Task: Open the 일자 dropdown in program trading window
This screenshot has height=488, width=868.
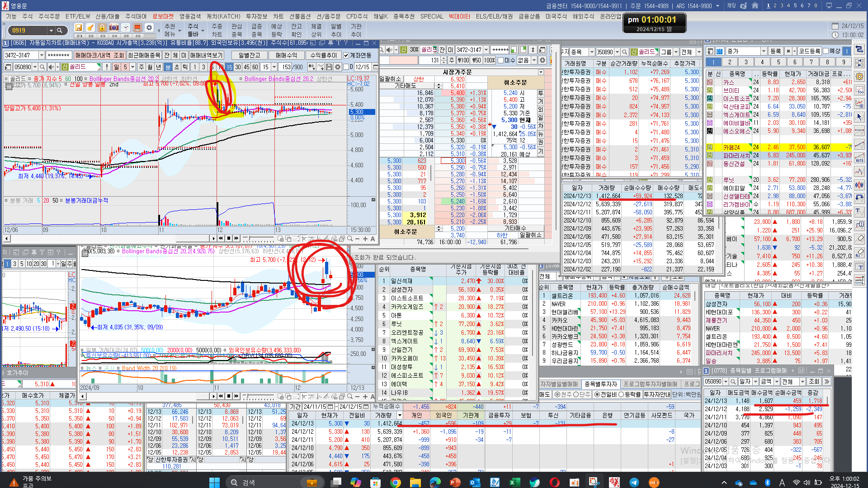Action: pyautogui.click(x=755, y=382)
